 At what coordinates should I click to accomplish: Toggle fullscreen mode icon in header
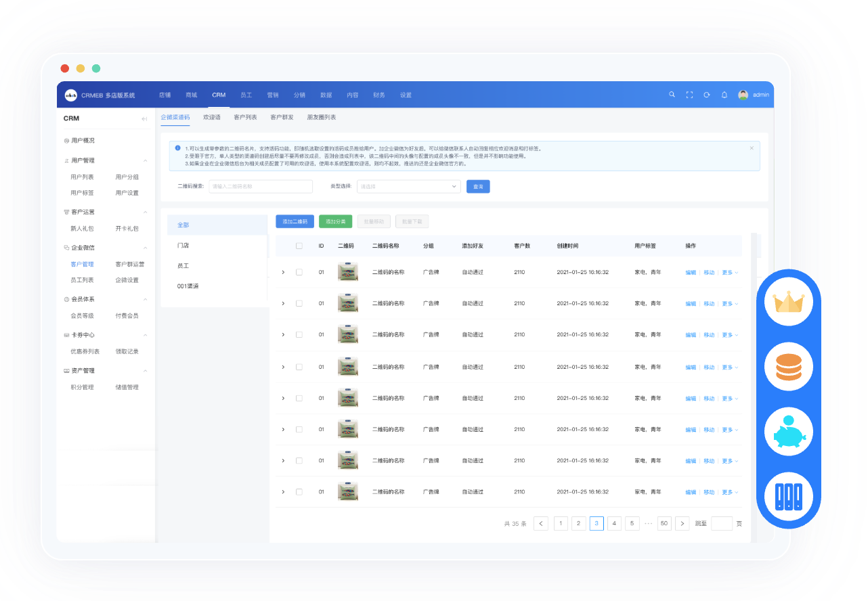689,95
